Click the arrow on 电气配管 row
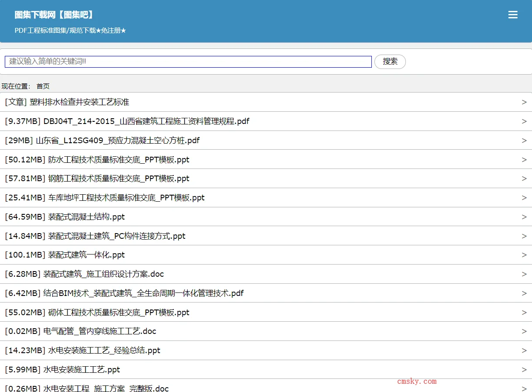The image size is (532, 392). click(524, 331)
